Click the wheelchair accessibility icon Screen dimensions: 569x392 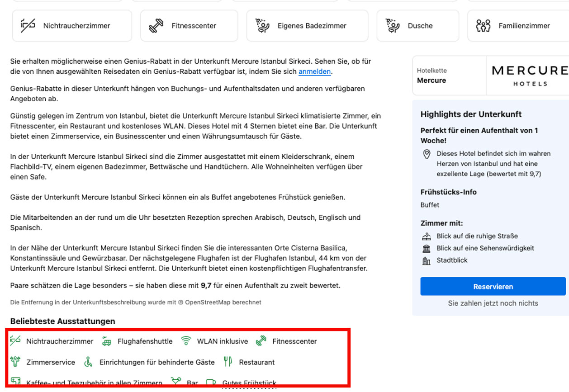89,362
